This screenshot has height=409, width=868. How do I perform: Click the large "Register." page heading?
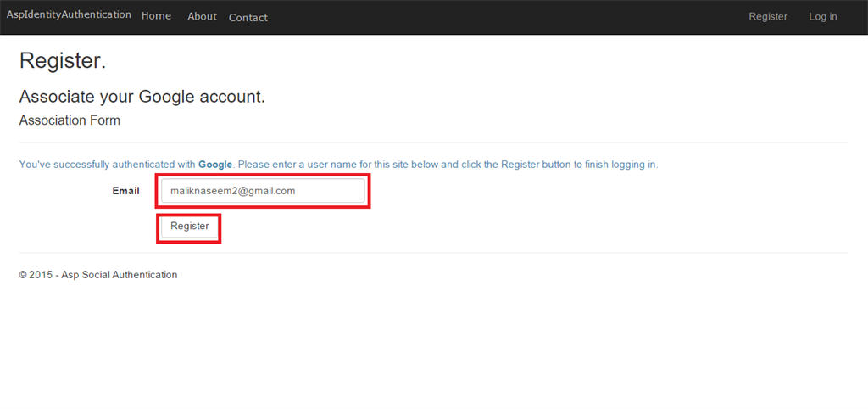[63, 61]
